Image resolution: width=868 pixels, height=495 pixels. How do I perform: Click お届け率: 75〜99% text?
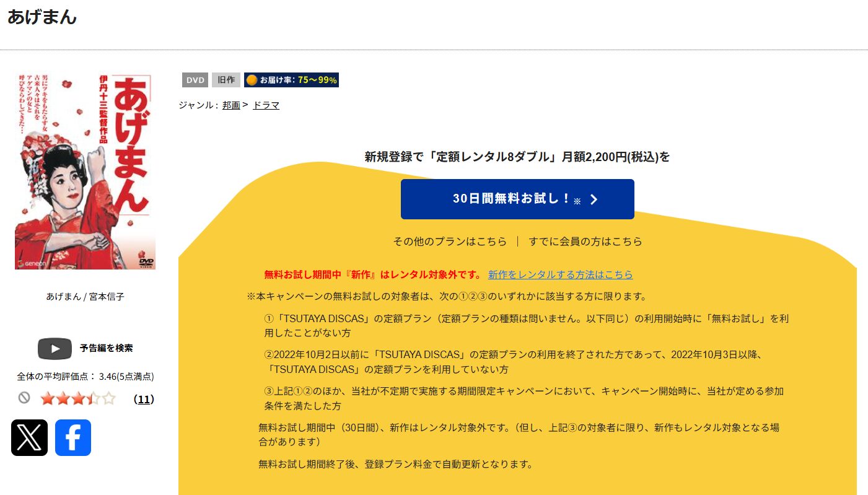(299, 80)
